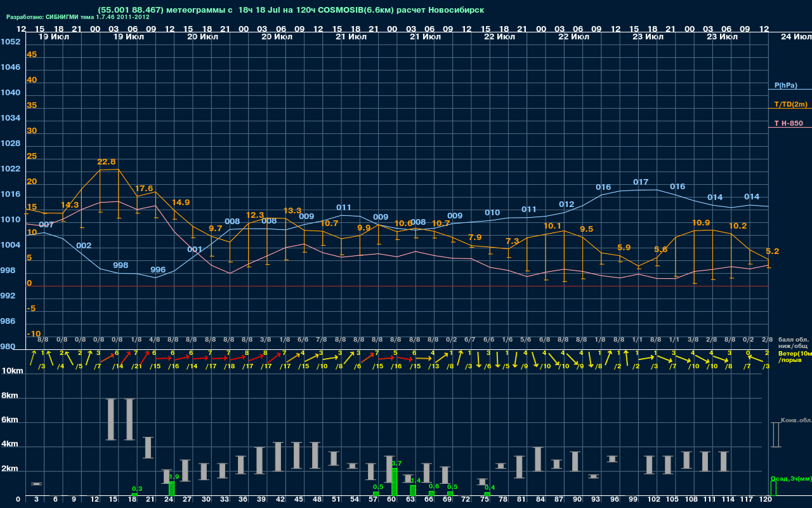Click the '24 Июл' date label
812x508 pixels.
tap(796, 37)
